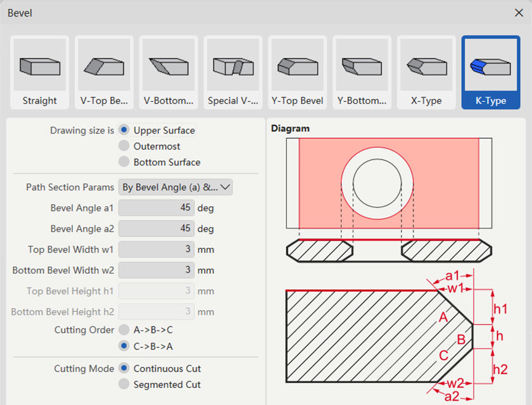Select the K-Type bevel
Image resolution: width=532 pixels, height=405 pixels.
click(491, 70)
